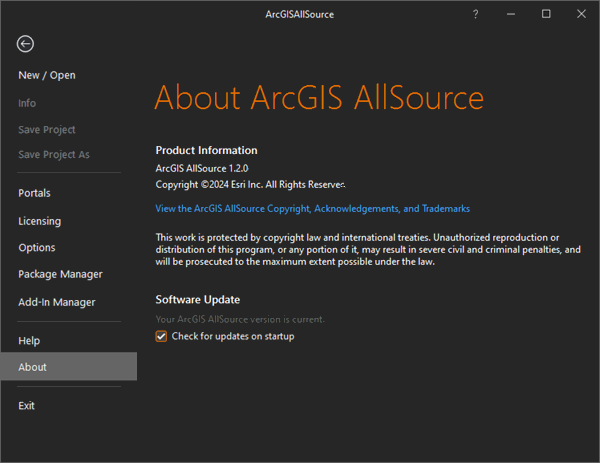Open the title bar help question mark
The width and height of the screenshot is (600, 463).
[475, 14]
